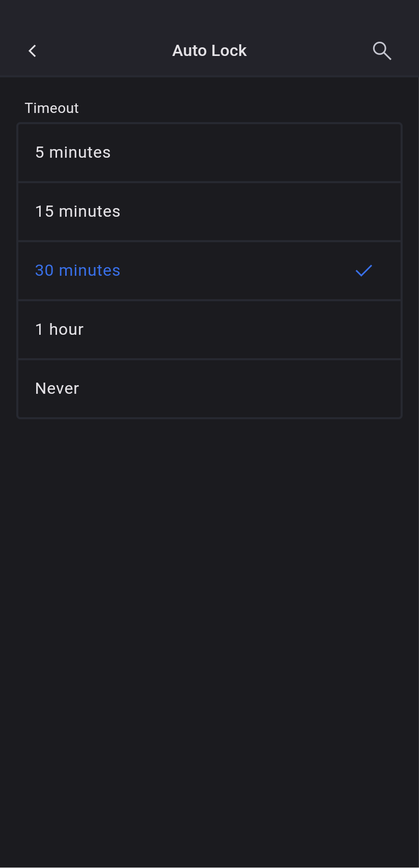Choose Never for auto lock timeout
The width and height of the screenshot is (419, 868).
coord(209,389)
